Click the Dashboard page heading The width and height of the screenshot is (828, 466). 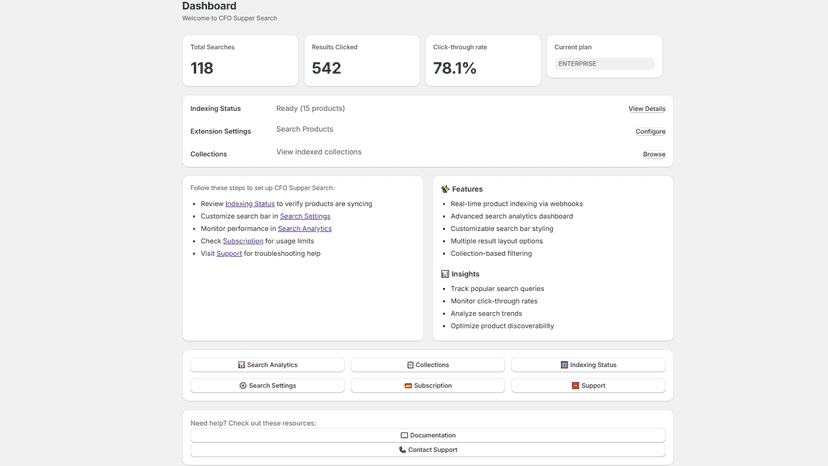(x=209, y=6)
